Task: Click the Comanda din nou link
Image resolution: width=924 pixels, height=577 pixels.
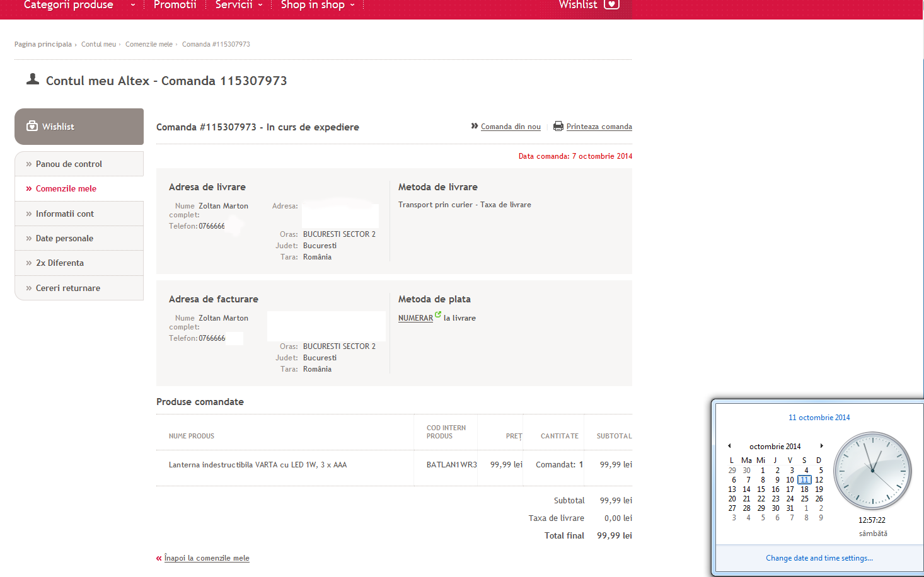Action: click(511, 127)
